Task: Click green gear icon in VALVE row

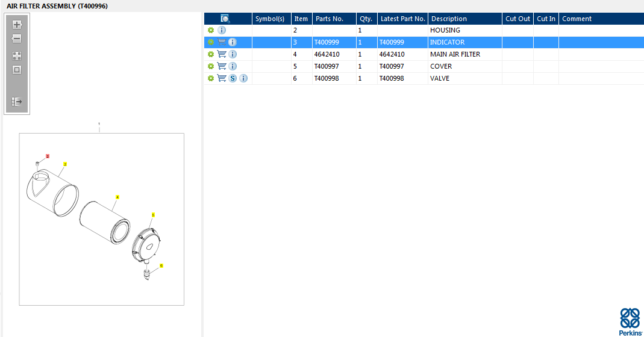Action: coord(211,78)
